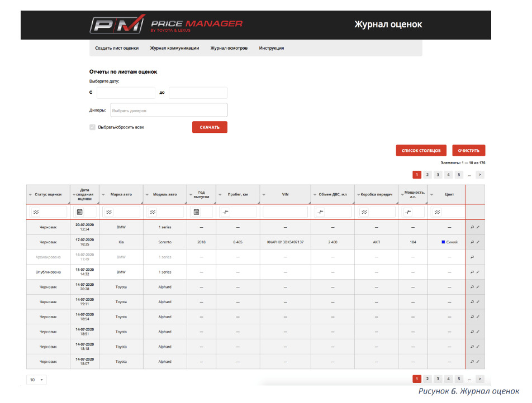This screenshot has height=403, width=532.
Task: Click the Price Manager logo
Action: (167, 25)
